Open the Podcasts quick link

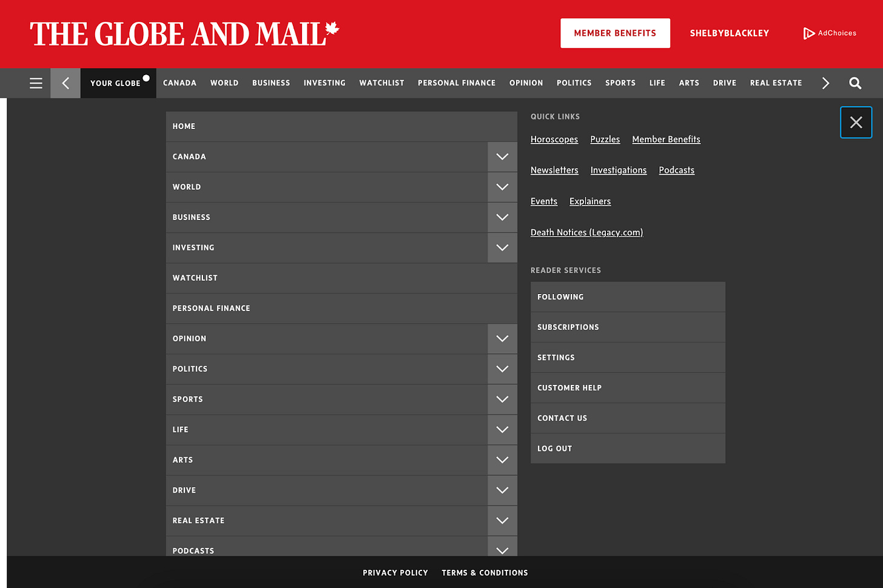click(677, 170)
